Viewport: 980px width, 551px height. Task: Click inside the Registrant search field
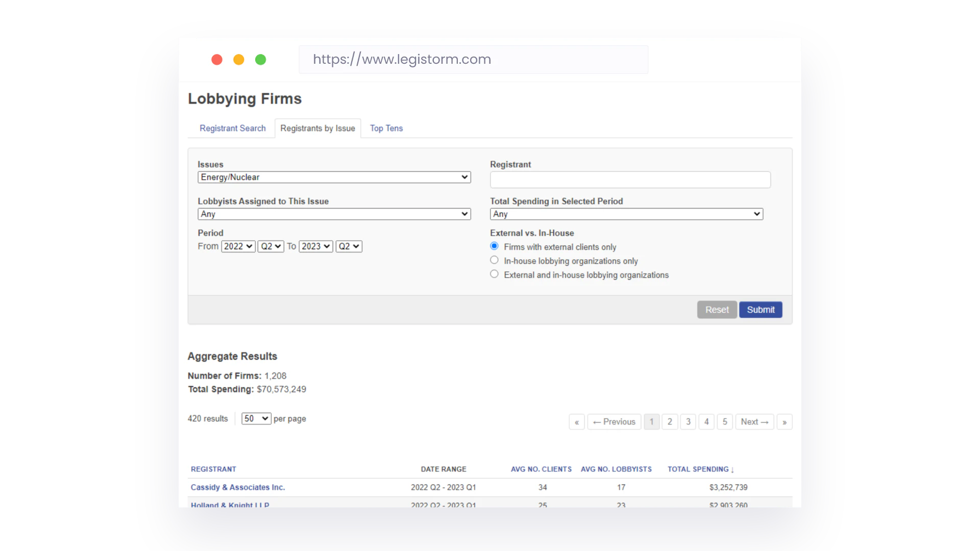tap(630, 180)
